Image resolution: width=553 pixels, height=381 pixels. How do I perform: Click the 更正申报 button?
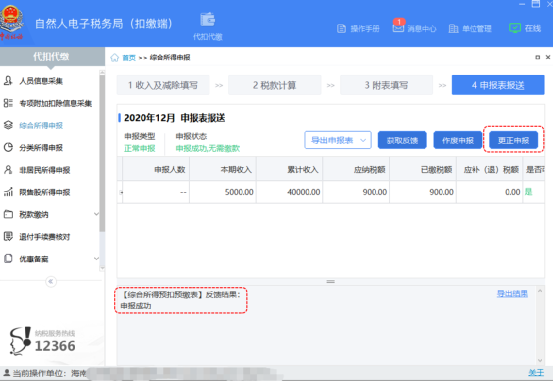(514, 140)
